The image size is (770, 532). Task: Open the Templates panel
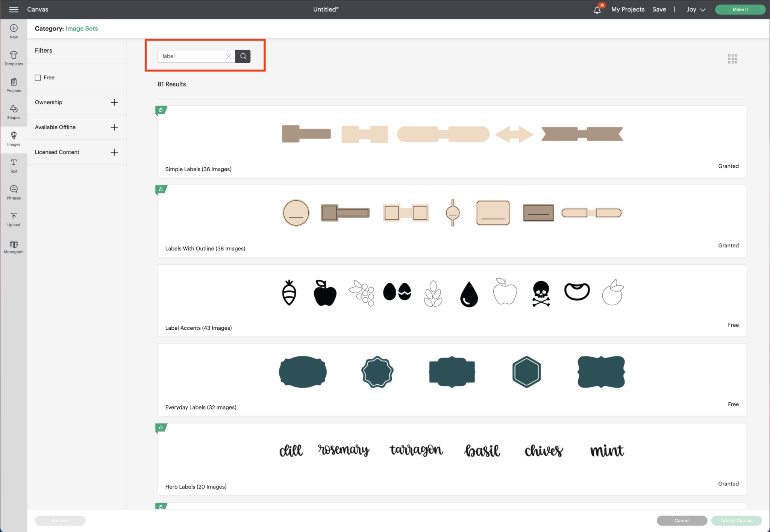(14, 58)
